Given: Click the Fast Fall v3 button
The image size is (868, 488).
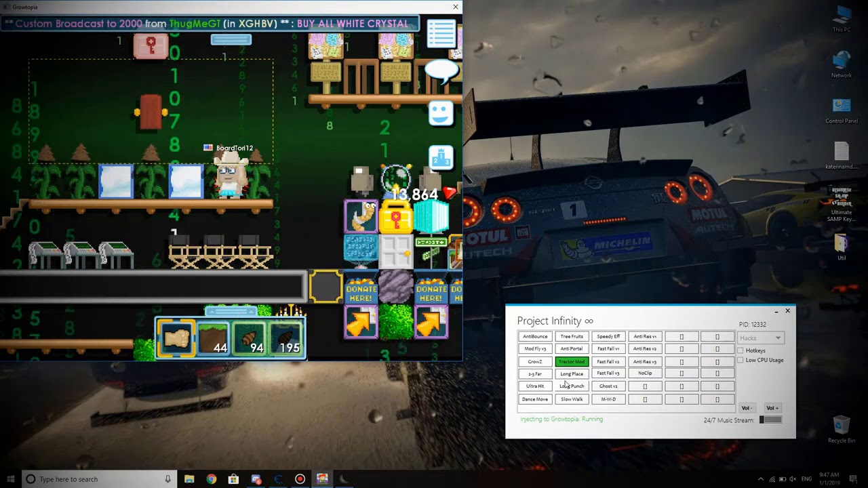Looking at the screenshot, I should [608, 373].
